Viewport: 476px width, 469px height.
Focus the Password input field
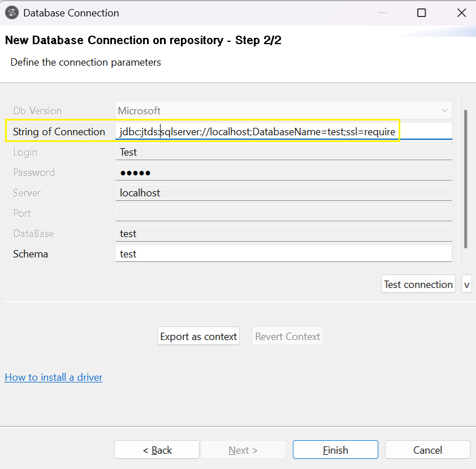pyautogui.click(x=283, y=173)
